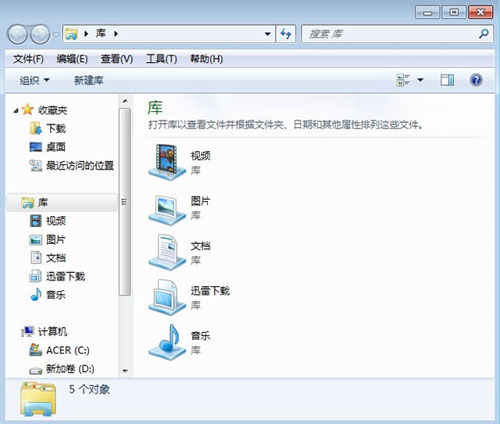
Task: Toggle the preview pane
Action: pos(447,80)
